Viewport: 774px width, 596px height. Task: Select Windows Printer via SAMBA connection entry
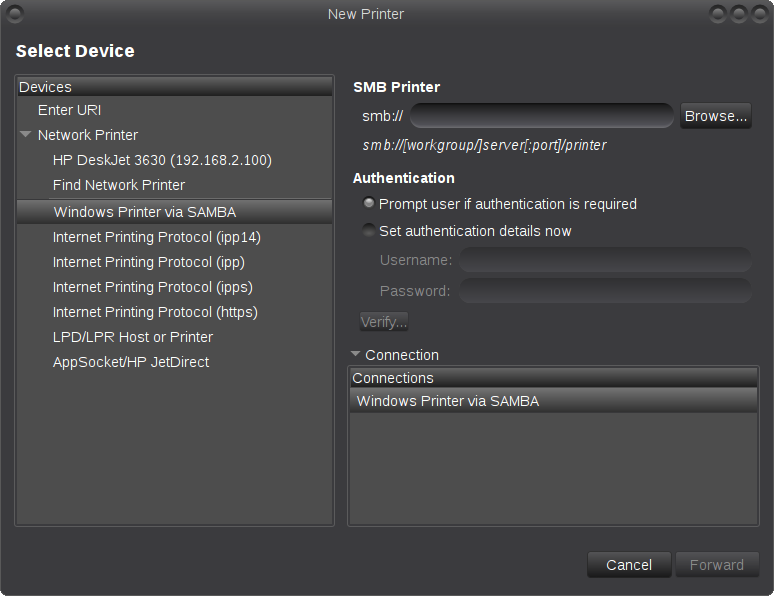(x=448, y=401)
